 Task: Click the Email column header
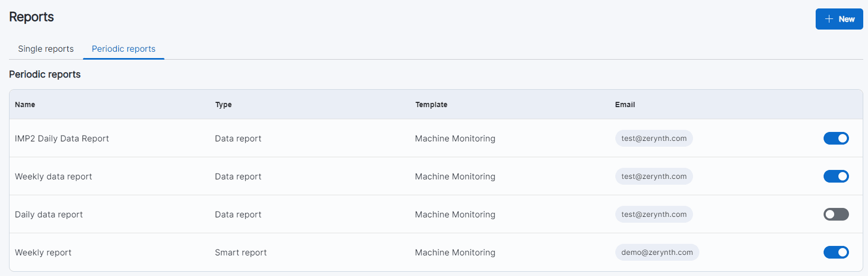tap(625, 104)
